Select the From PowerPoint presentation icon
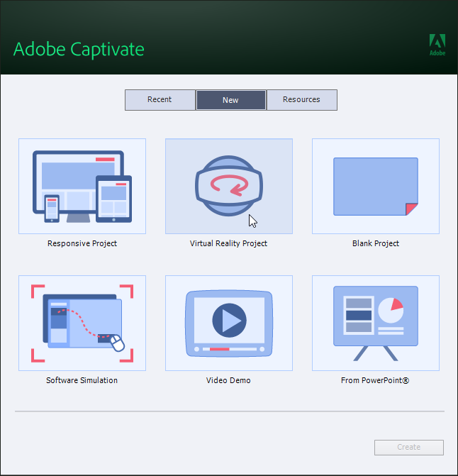The width and height of the screenshot is (458, 476). click(x=375, y=323)
